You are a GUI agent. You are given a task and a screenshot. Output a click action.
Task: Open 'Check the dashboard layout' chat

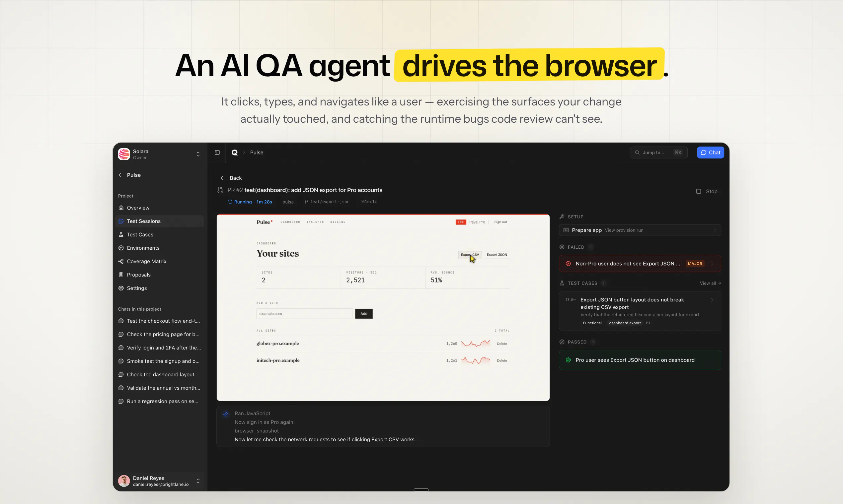click(x=160, y=374)
